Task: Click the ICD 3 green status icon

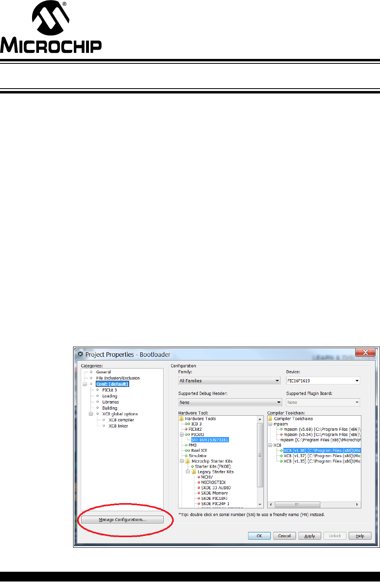Action: click(x=188, y=424)
